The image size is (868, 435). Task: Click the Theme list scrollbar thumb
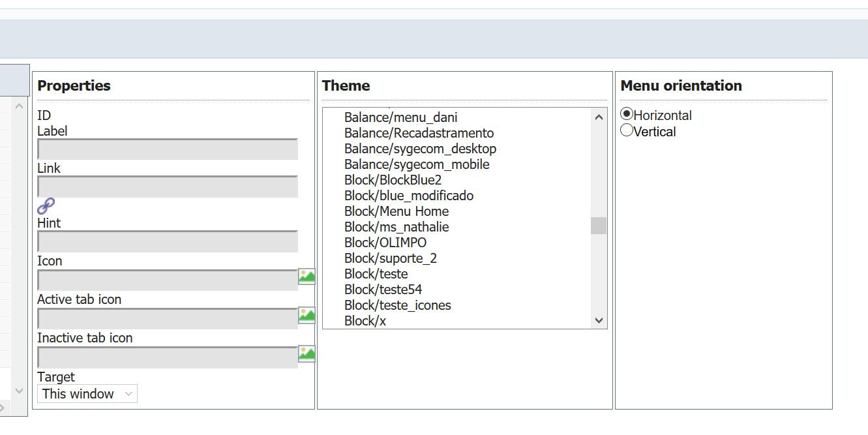click(599, 226)
